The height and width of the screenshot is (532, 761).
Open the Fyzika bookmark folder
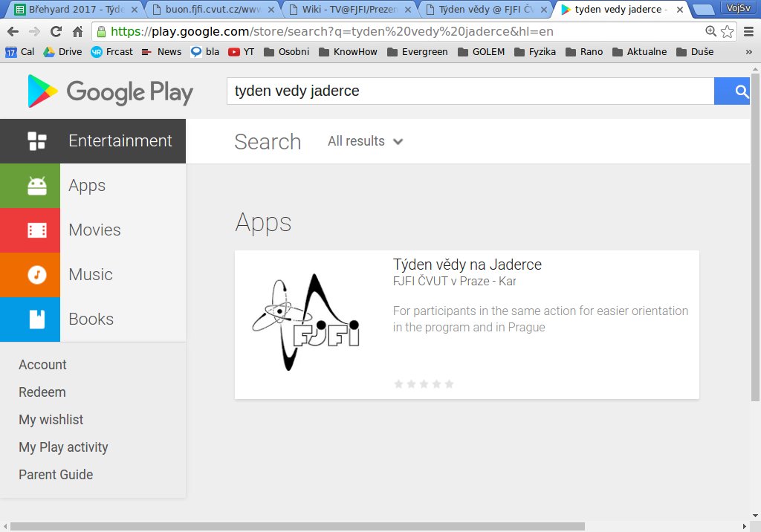[535, 51]
